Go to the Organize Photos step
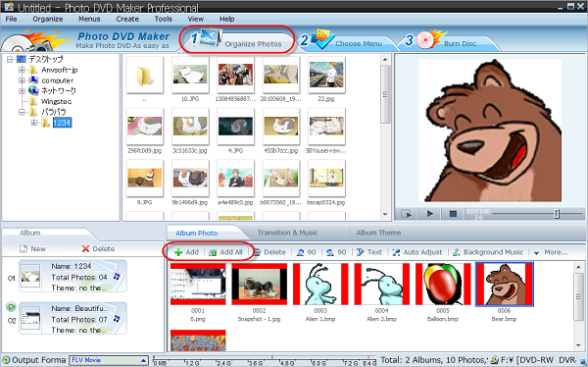 coord(237,40)
